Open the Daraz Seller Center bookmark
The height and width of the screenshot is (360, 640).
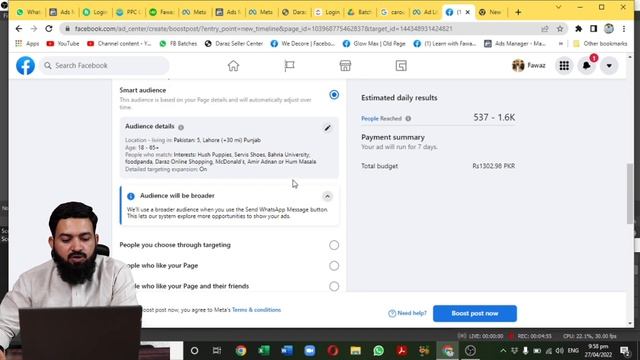click(x=234, y=44)
